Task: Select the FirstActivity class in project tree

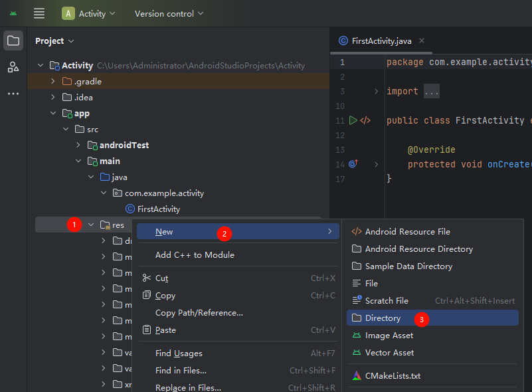Action: pyautogui.click(x=159, y=209)
